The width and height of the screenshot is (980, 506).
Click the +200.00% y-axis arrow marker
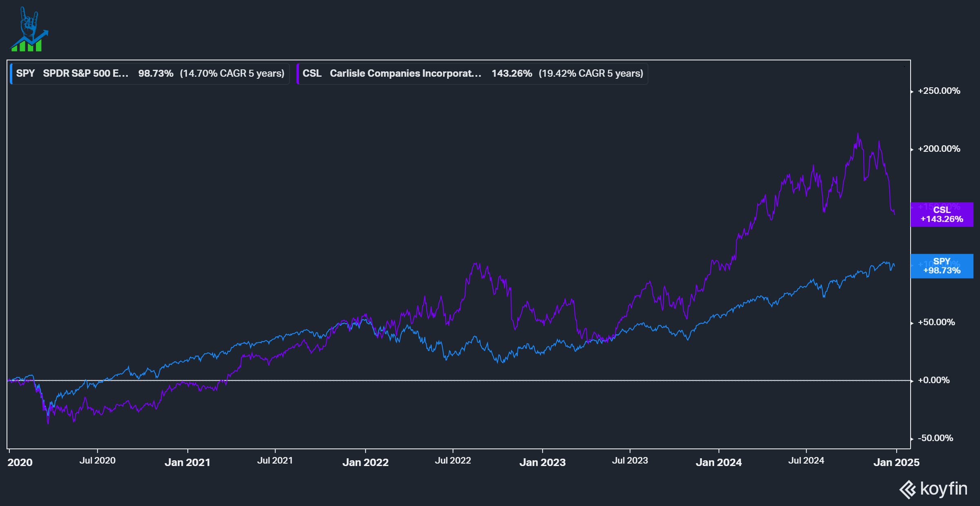tap(912, 149)
